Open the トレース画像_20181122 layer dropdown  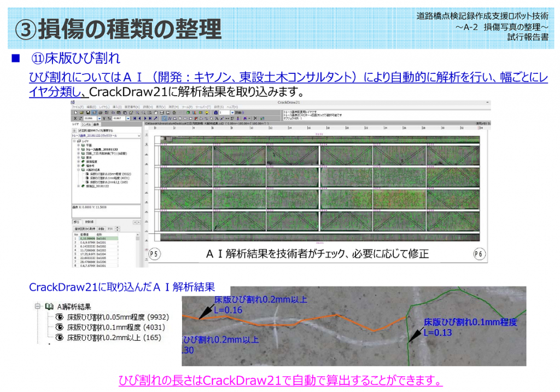138,135
